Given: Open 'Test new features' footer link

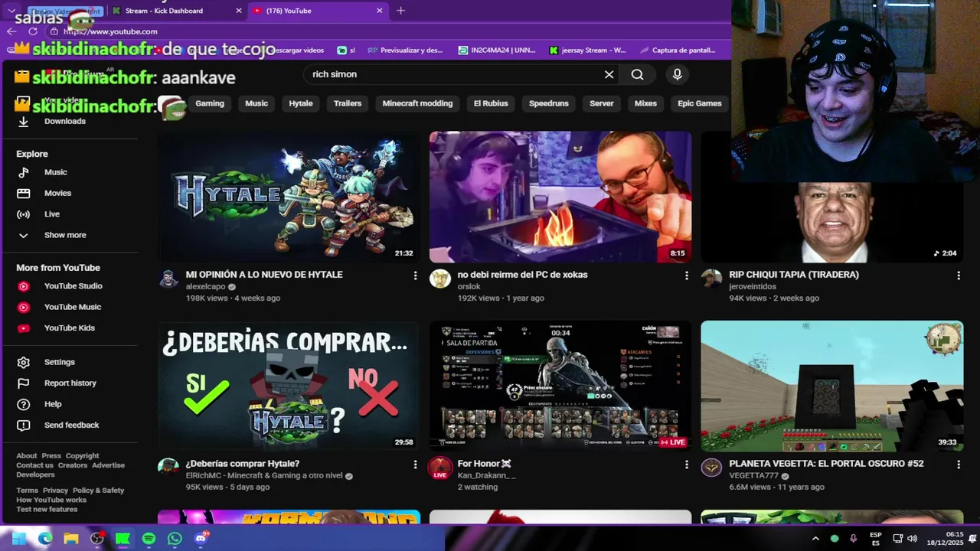Looking at the screenshot, I should (47, 510).
